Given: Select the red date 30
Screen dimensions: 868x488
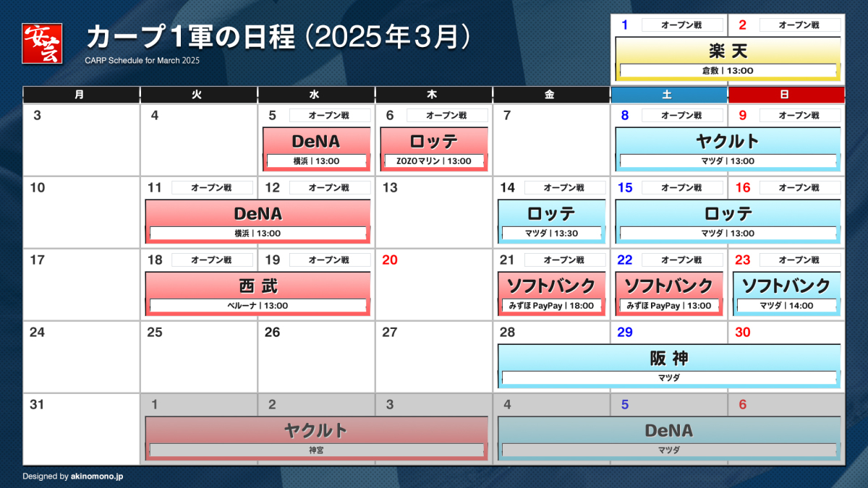Looking at the screenshot, I should 743,332.
